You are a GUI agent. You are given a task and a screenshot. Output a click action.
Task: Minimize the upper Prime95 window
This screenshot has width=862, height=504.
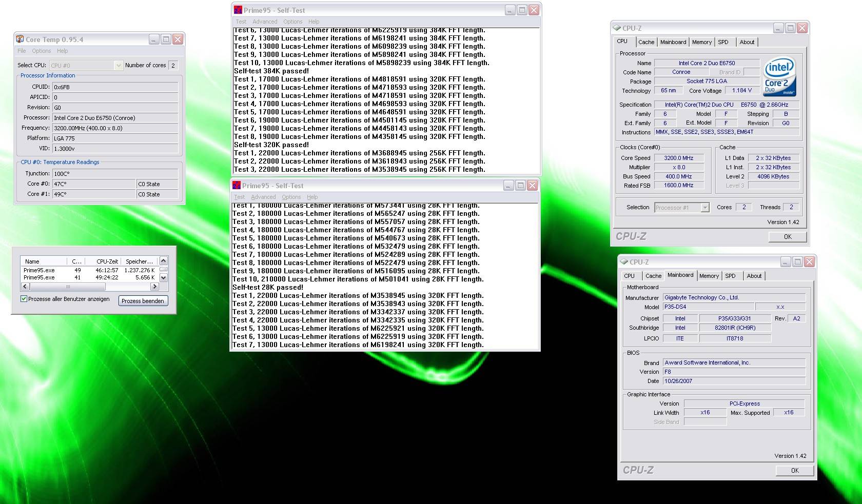[x=510, y=10]
